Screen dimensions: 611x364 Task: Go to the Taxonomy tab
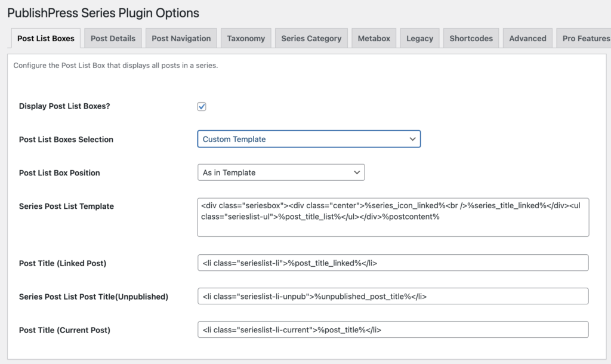click(246, 38)
